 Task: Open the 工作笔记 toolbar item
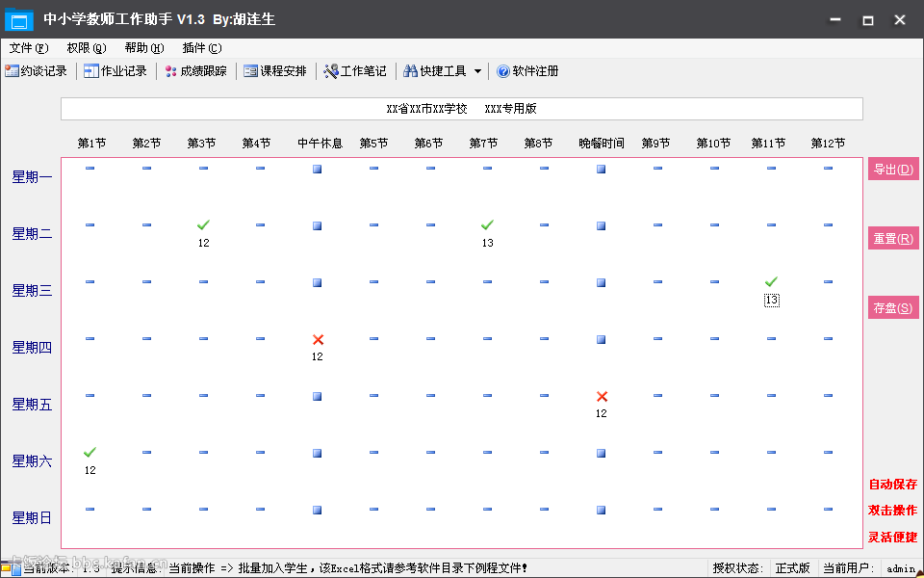coord(355,71)
